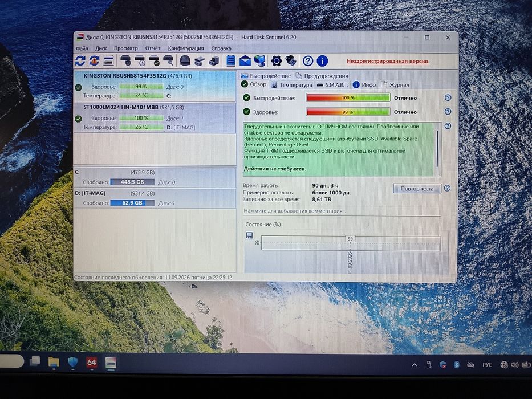Click the 8,61 TB written value
The width and height of the screenshot is (532, 399).
click(321, 199)
